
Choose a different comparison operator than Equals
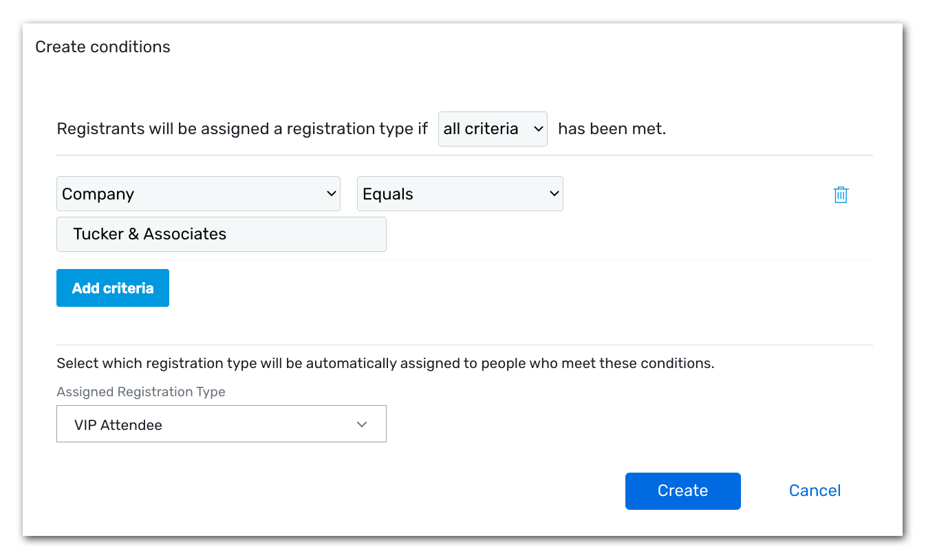coord(460,193)
